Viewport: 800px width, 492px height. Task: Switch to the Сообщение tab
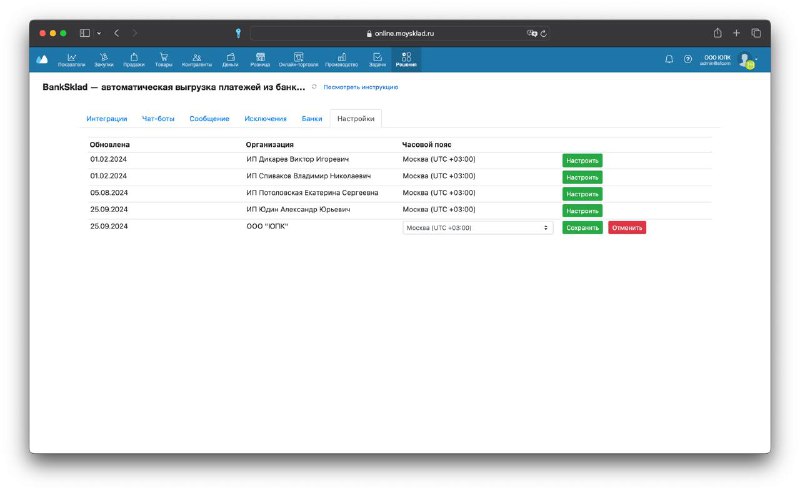pos(209,118)
